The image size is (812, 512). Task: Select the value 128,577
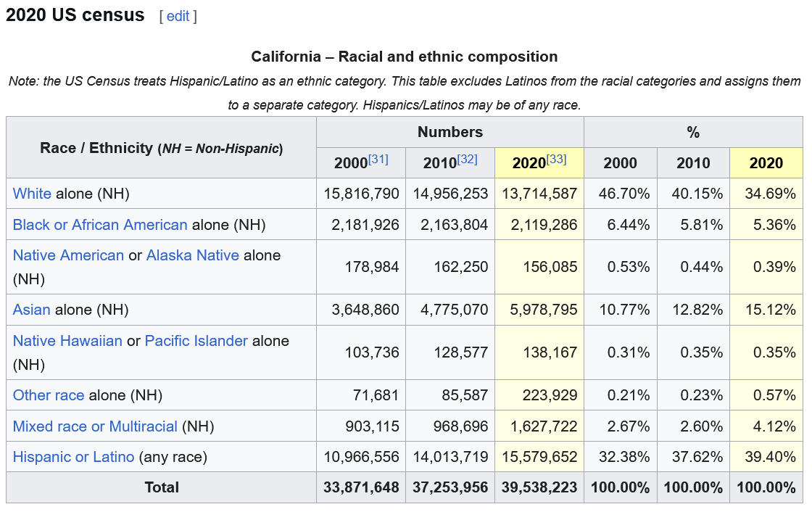tap(461, 352)
